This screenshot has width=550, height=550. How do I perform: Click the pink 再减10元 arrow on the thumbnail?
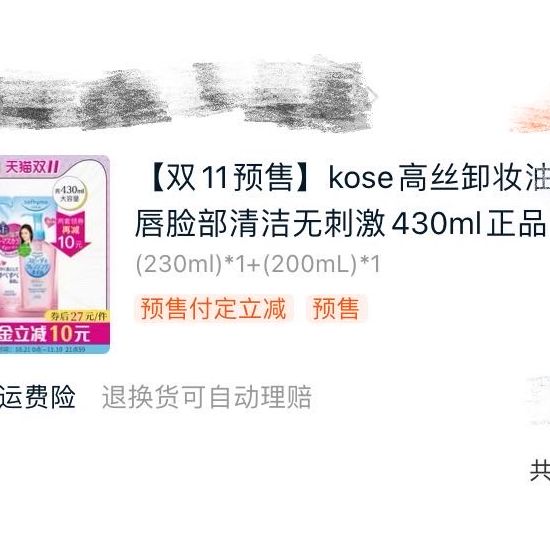pyautogui.click(x=71, y=233)
